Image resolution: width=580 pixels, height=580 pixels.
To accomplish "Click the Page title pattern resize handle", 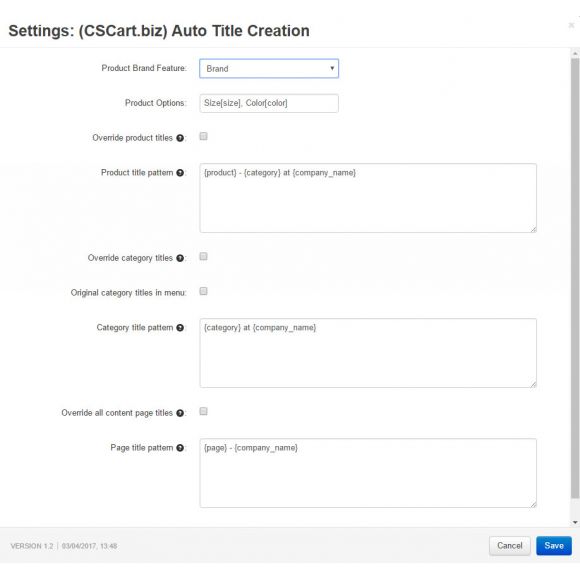I will click(533, 505).
